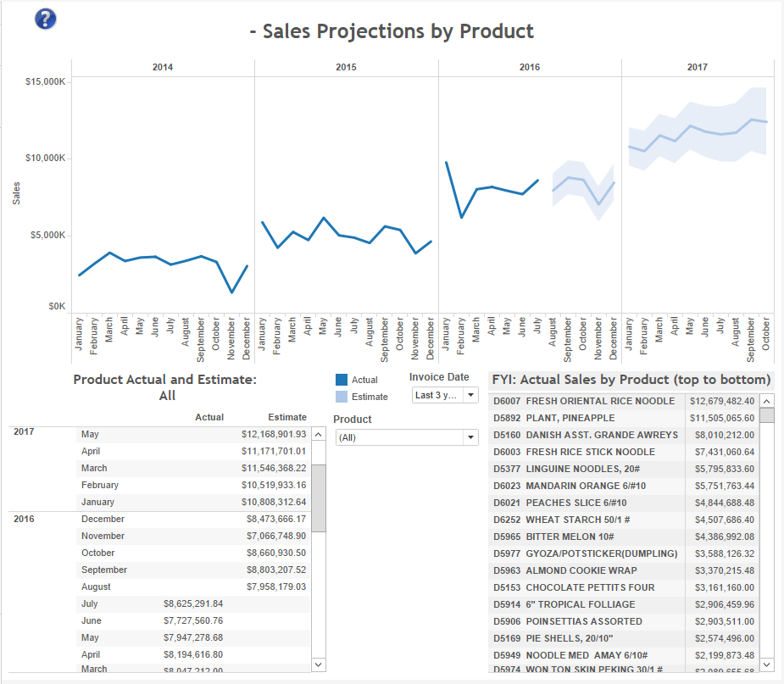Click the Actual legend color swatch
The width and height of the screenshot is (784, 684).
pos(342,380)
